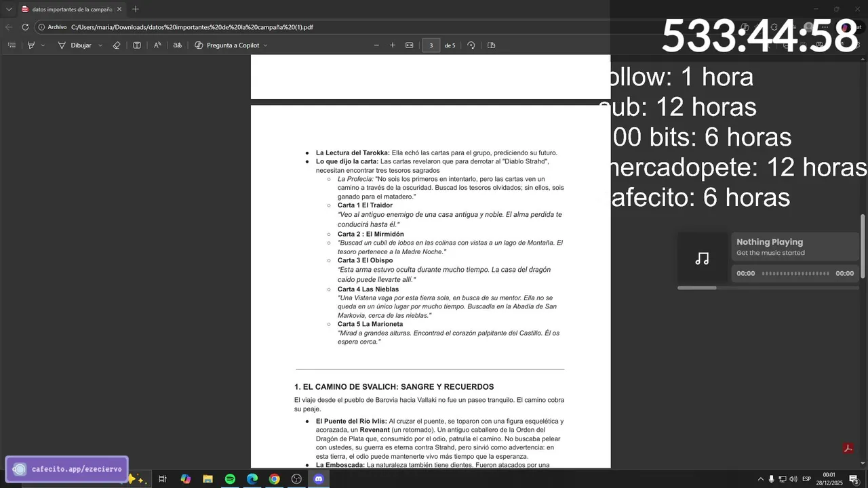Expand the Pregunta a Copilot dropdown arrow
The width and height of the screenshot is (868, 488).
click(x=265, y=45)
